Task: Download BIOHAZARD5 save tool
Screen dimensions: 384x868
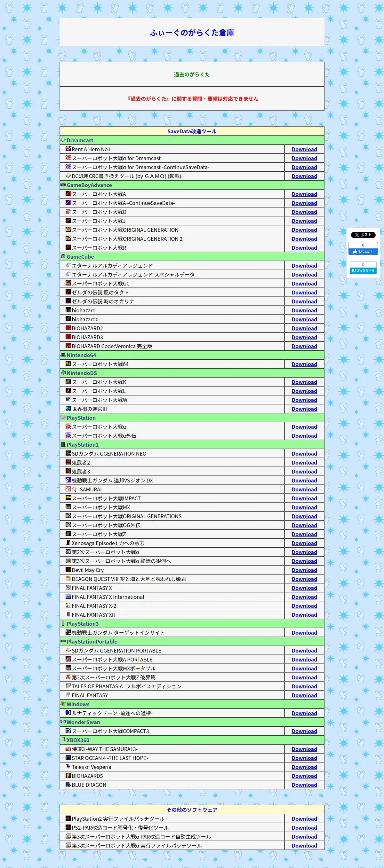Action: (x=304, y=776)
